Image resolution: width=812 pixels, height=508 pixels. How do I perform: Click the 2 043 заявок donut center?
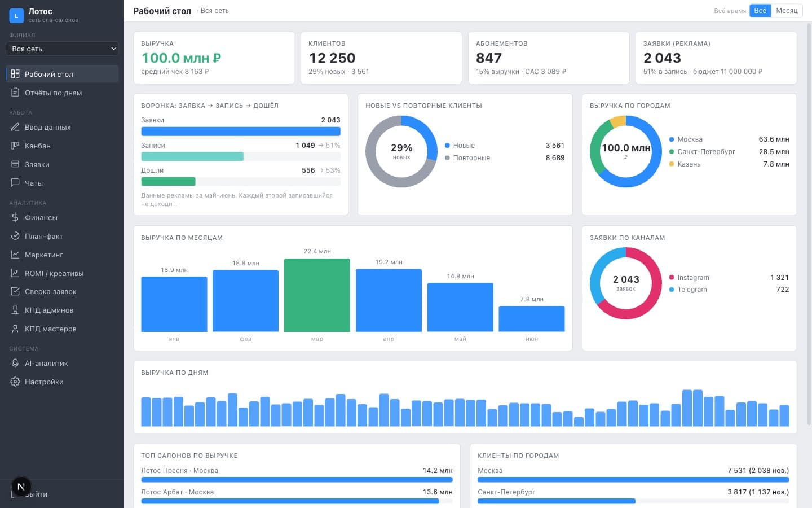[x=626, y=283]
